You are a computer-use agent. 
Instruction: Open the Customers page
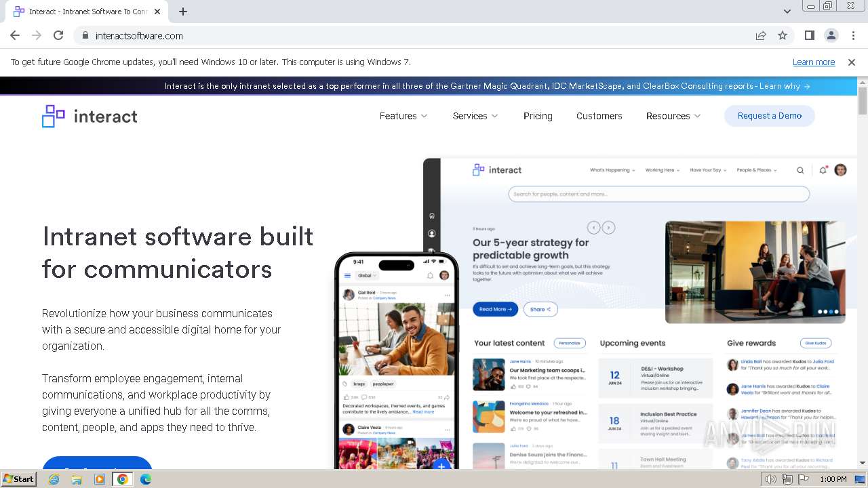599,116
